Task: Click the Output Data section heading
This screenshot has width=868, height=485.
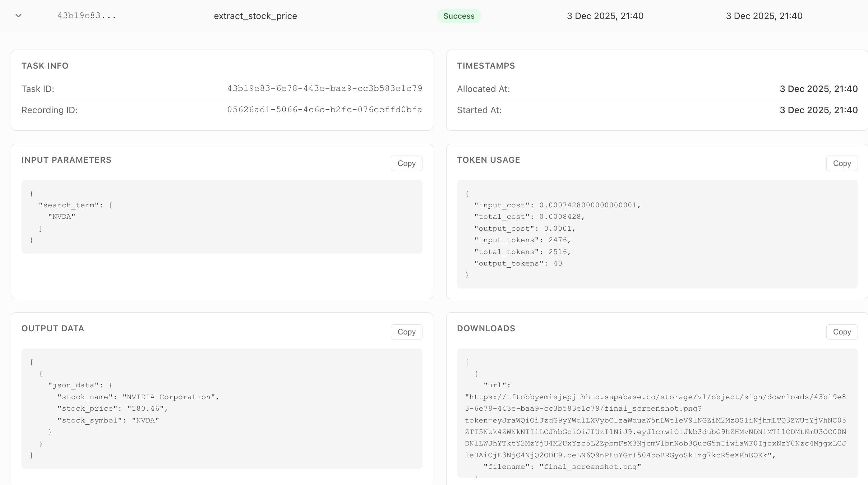Action: pyautogui.click(x=53, y=328)
